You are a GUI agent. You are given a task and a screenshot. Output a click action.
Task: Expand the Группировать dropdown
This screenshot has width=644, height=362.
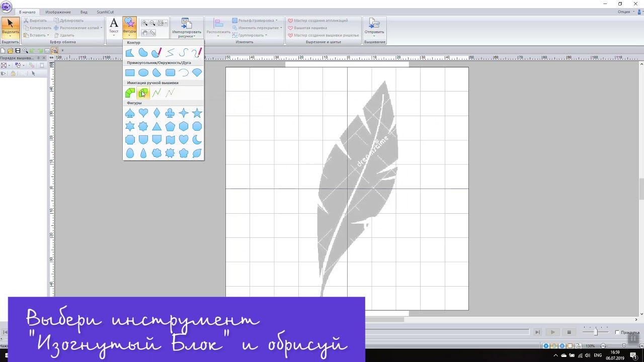pos(250,35)
